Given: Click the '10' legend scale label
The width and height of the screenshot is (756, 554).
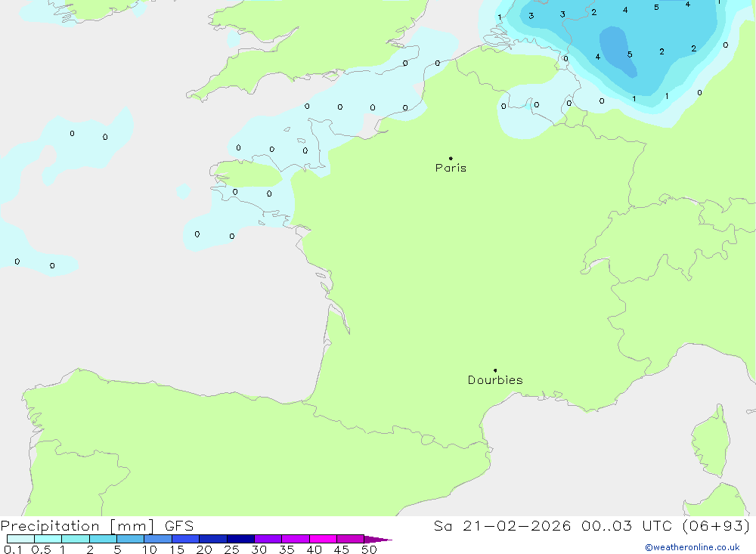Looking at the screenshot, I should tap(150, 549).
